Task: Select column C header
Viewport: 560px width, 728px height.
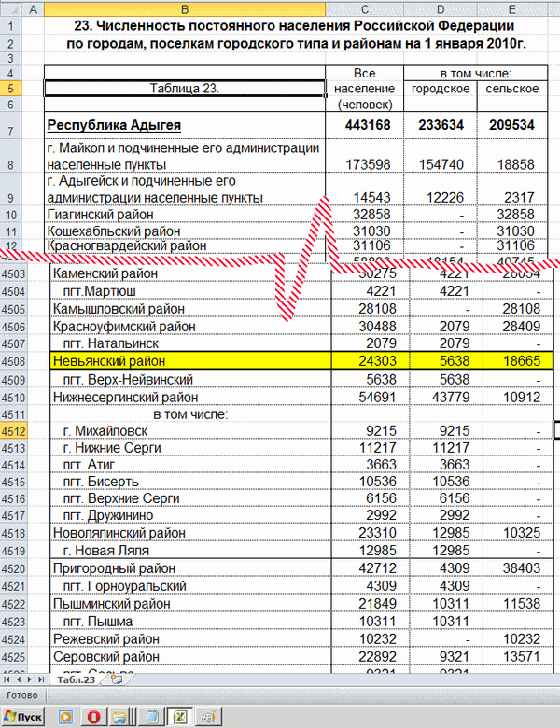Action: coord(365,8)
